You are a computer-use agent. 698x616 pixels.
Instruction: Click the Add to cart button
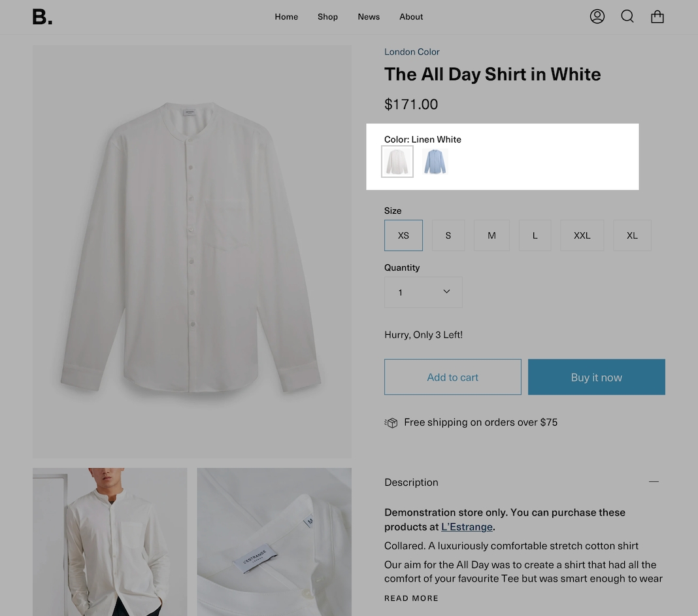[x=452, y=377]
